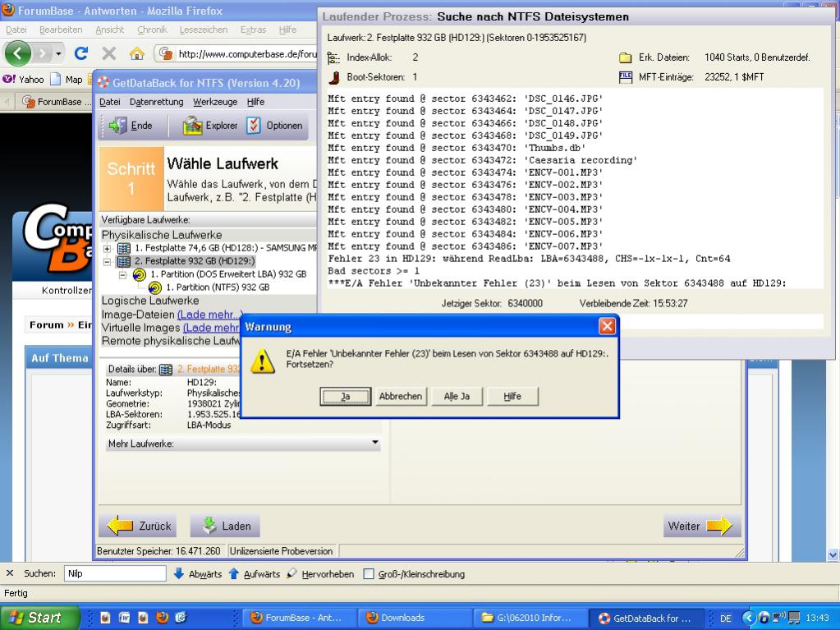840x630 pixels.
Task: Open Firefox Bearbeiten menu
Action: pyautogui.click(x=61, y=30)
